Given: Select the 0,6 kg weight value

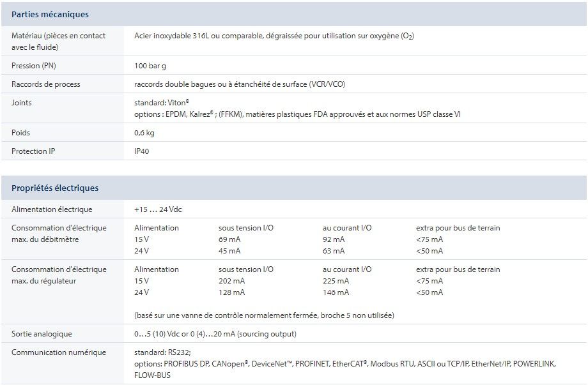Looking at the screenshot, I should coord(144,133).
